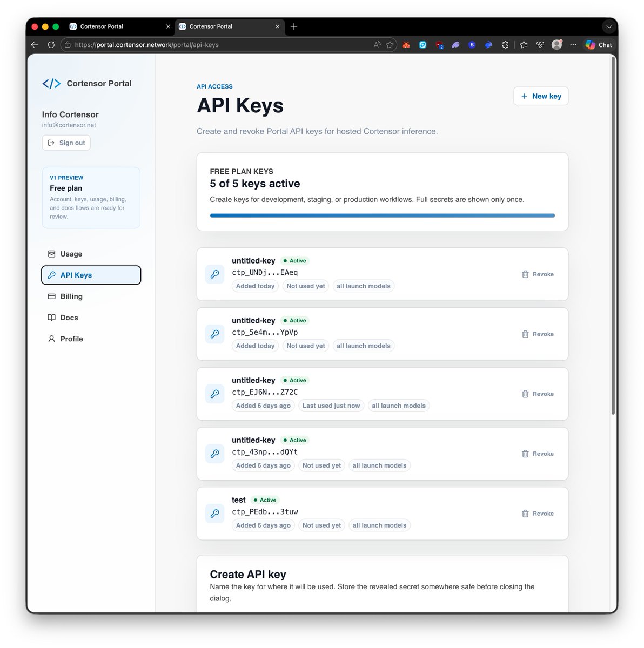Open the purple ghost Phantom extension
This screenshot has width=644, height=648.
pos(455,45)
